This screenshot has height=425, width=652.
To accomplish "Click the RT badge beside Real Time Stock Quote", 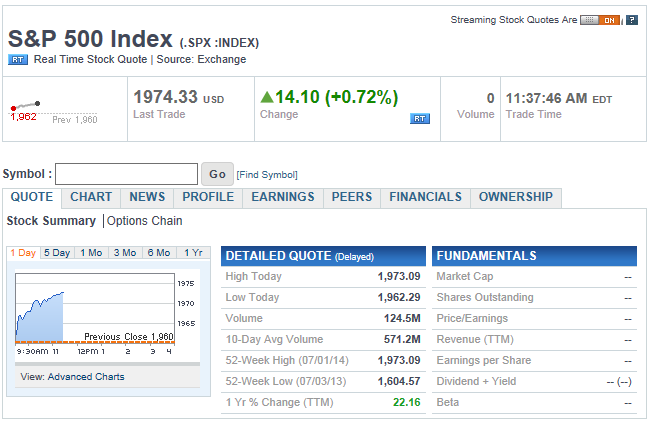I will 18,59.
